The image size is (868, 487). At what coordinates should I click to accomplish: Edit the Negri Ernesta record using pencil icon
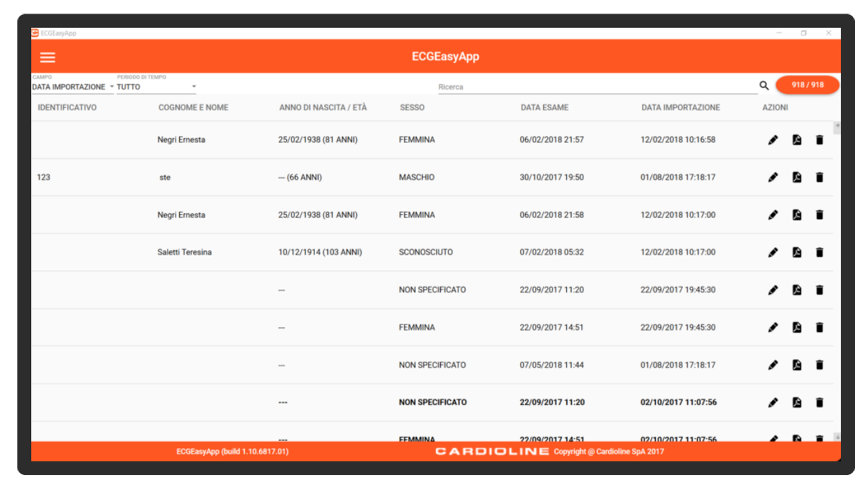[x=773, y=139]
